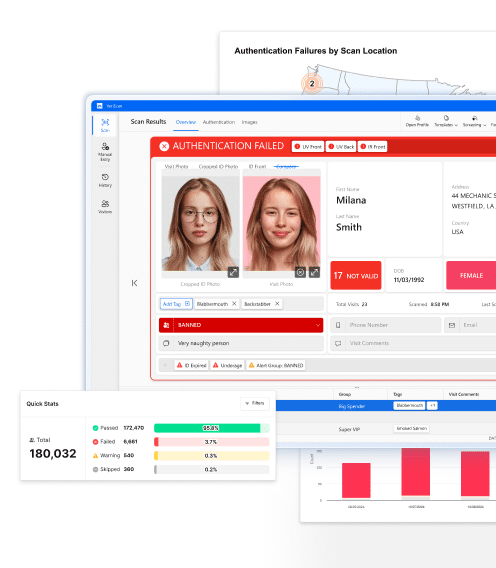Screen dimensions: 496x568
Task: Click the UV Front failure badge
Action: click(308, 146)
